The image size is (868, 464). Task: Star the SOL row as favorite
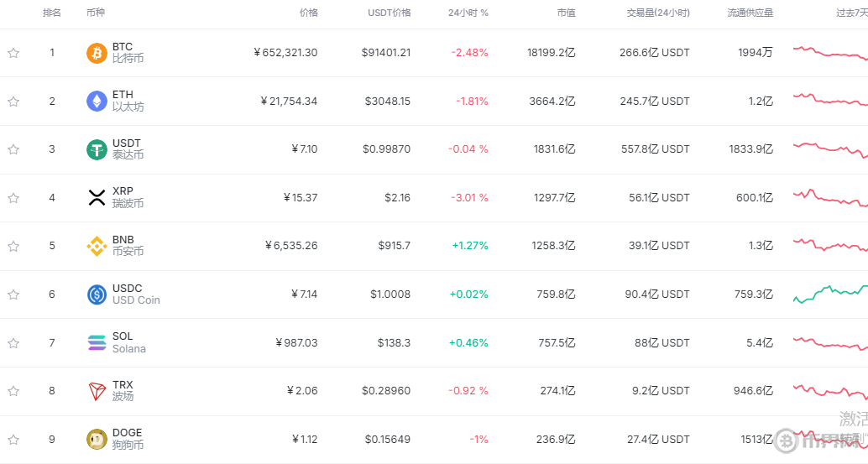pos(13,342)
